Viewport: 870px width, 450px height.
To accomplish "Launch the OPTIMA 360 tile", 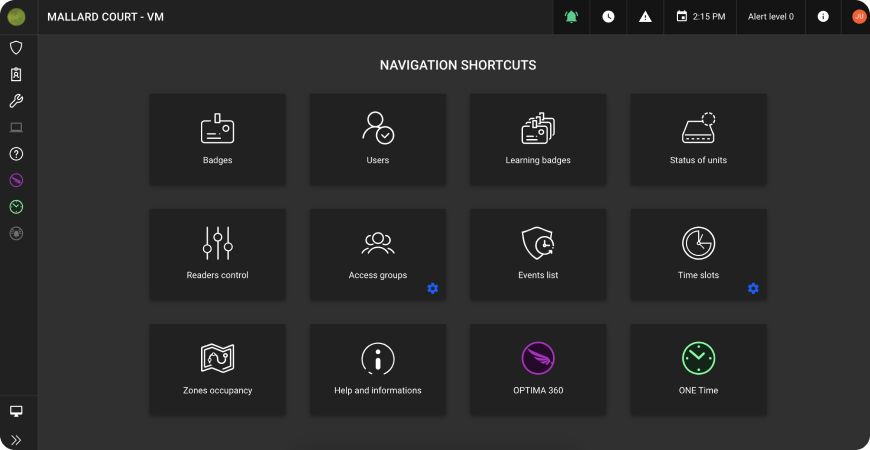I will [x=538, y=369].
